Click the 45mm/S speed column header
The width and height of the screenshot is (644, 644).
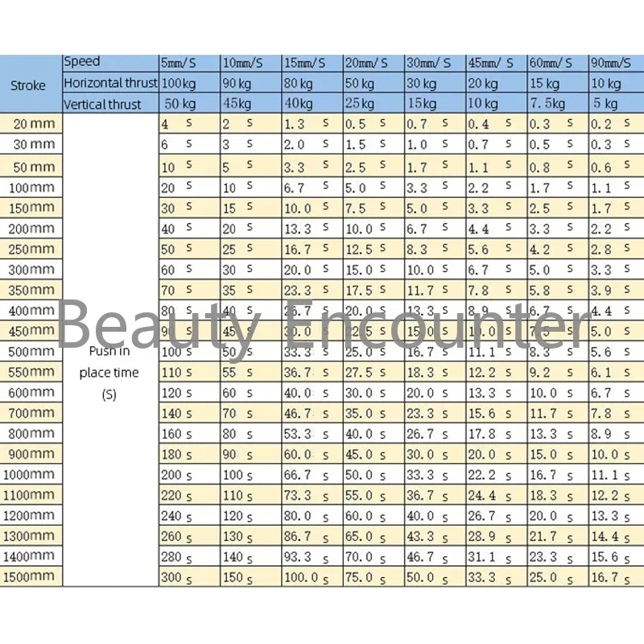tap(496, 63)
